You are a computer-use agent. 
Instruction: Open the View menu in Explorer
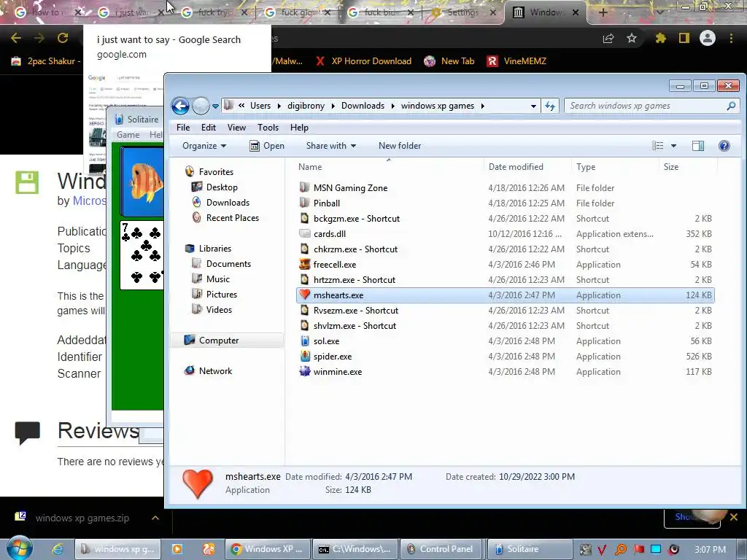[x=236, y=128]
